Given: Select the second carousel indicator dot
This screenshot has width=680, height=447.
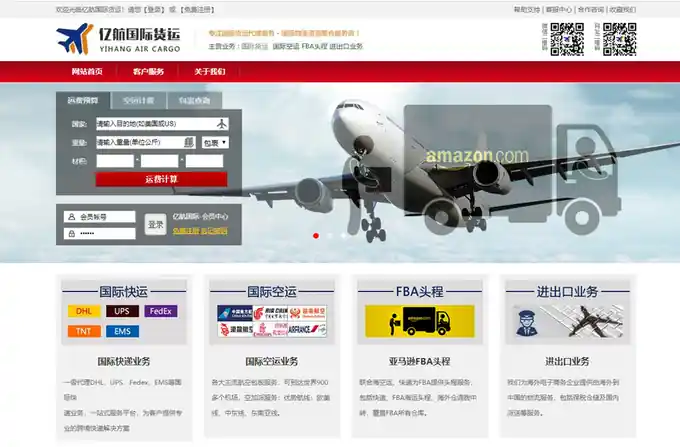Looking at the screenshot, I should [x=330, y=235].
